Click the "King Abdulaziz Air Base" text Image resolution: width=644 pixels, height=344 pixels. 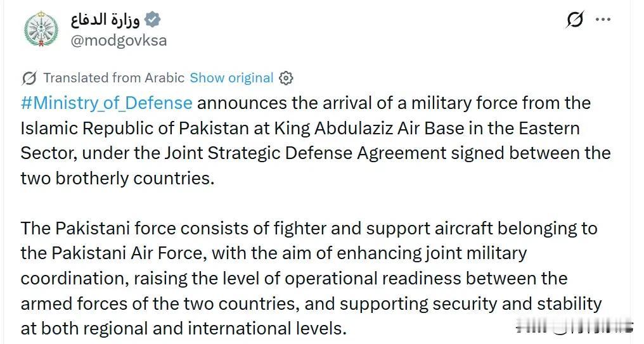pyautogui.click(x=377, y=128)
